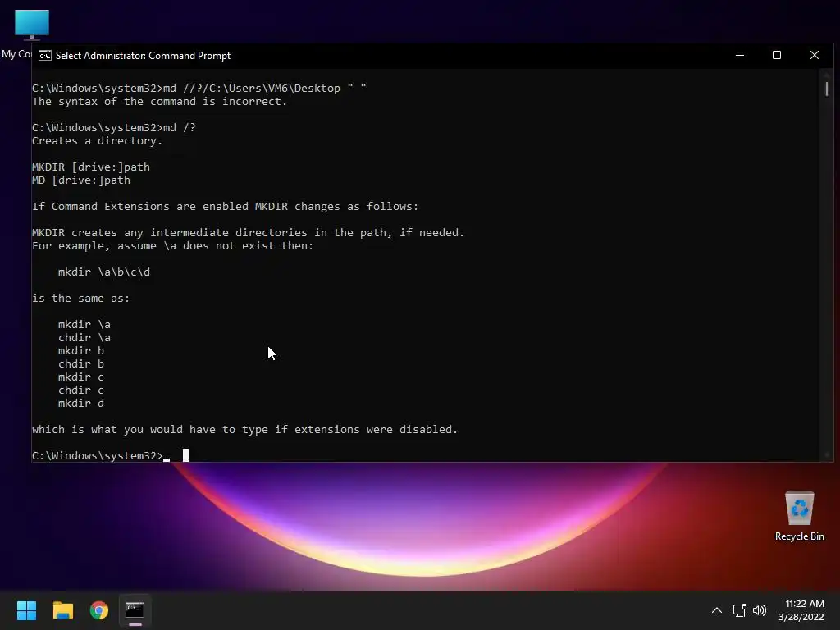This screenshot has height=630, width=840.
Task: Maximize the Command Prompt window
Action: click(777, 55)
